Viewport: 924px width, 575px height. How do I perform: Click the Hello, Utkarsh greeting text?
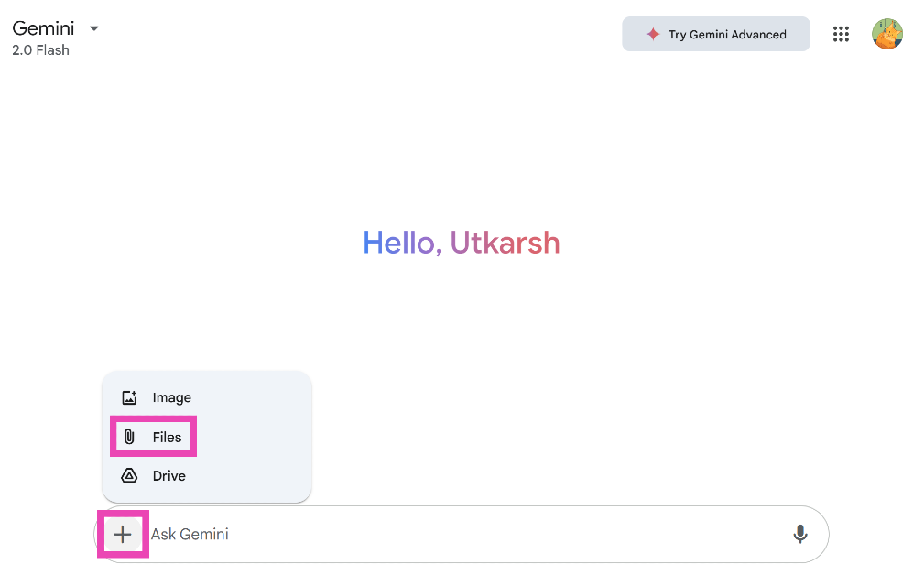461,243
